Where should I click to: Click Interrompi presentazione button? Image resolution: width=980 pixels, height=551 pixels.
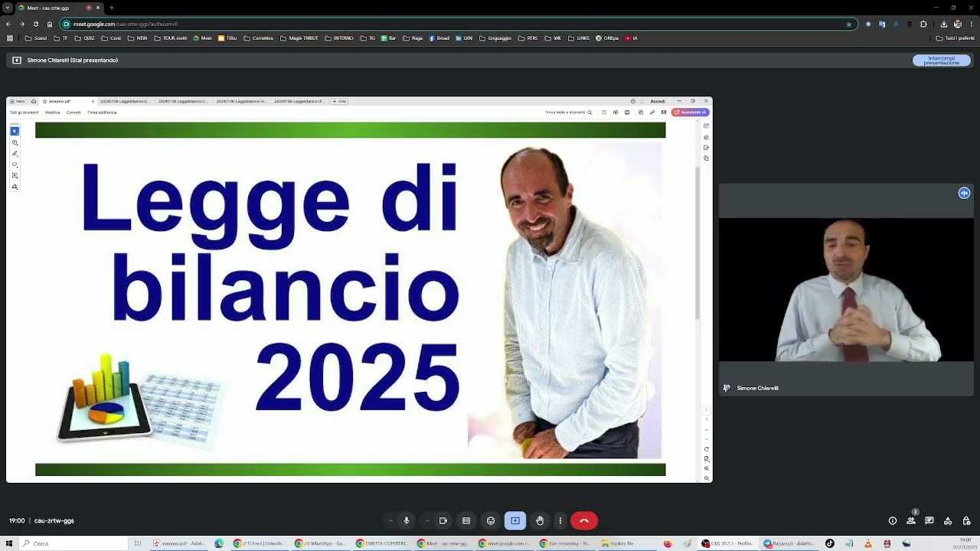[x=942, y=60]
